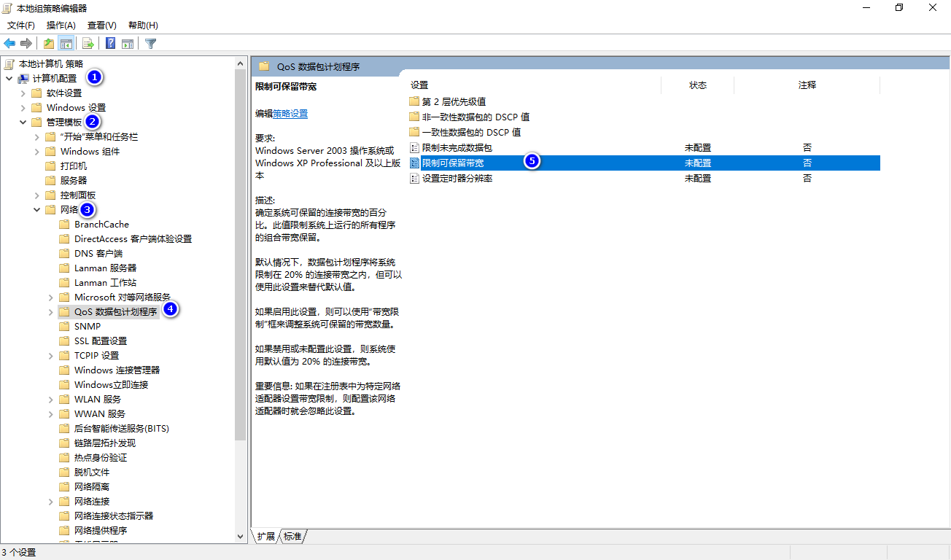The height and width of the screenshot is (560, 951).
Task: Click the Forward arrow toolbar icon
Action: [26, 44]
